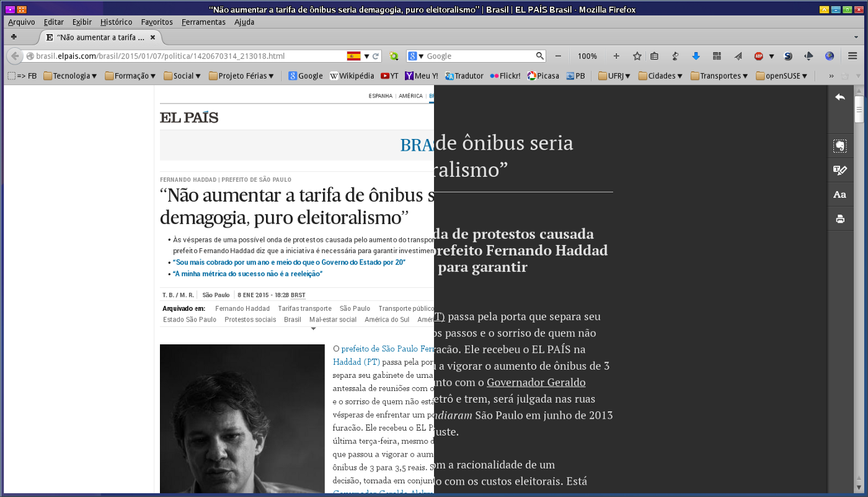The image size is (868, 497).
Task: Click inside the Google search field
Action: pos(477,56)
